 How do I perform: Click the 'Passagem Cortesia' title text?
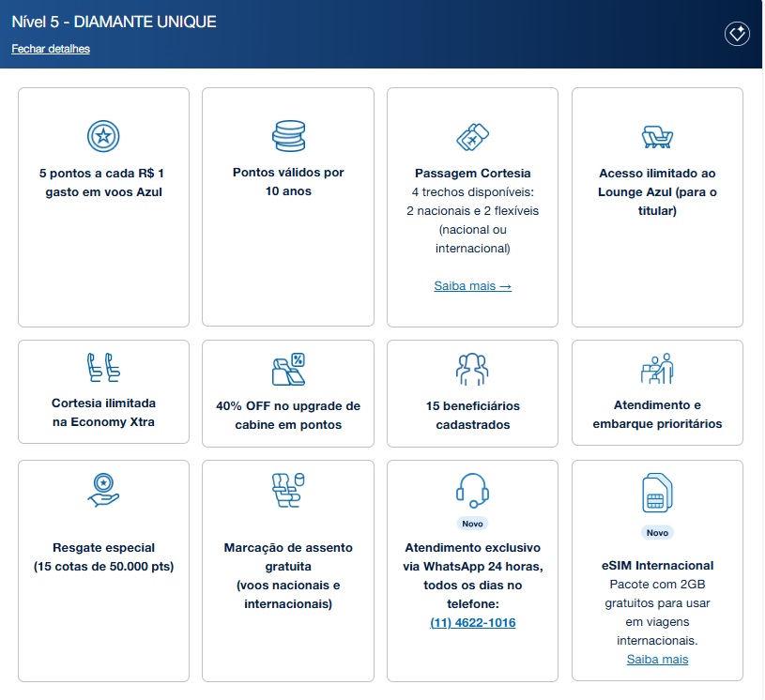pyautogui.click(x=472, y=174)
